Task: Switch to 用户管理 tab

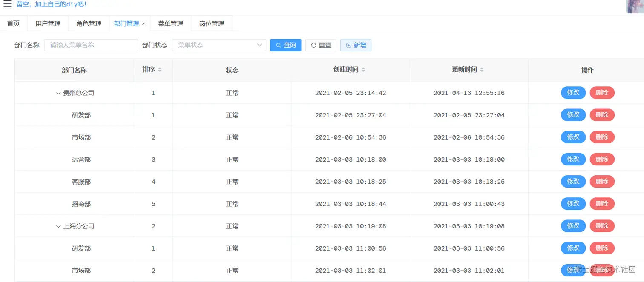Action: click(48, 24)
